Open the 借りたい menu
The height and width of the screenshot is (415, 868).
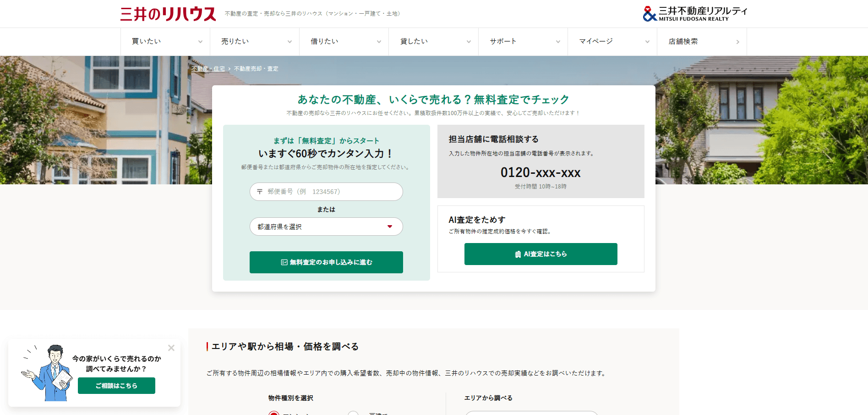point(344,41)
